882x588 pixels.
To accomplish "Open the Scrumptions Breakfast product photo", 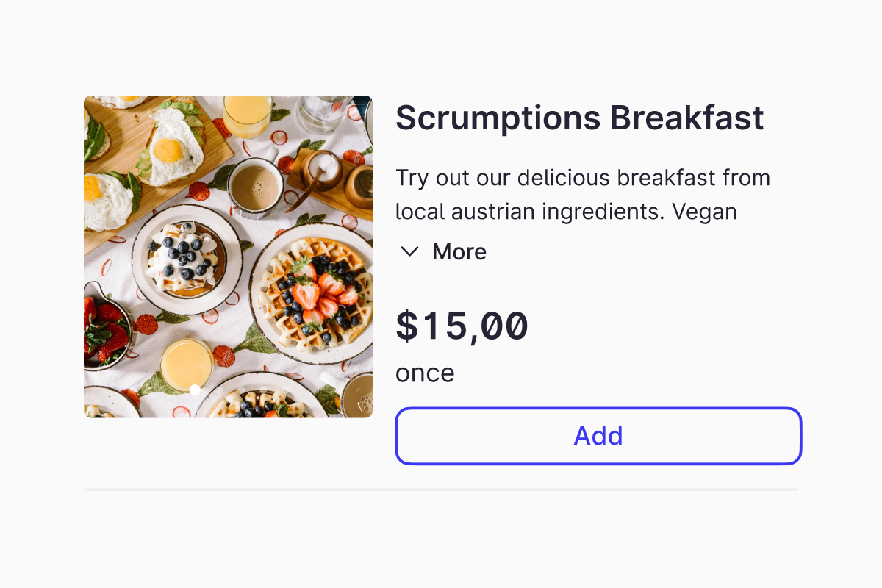I will 228,257.
